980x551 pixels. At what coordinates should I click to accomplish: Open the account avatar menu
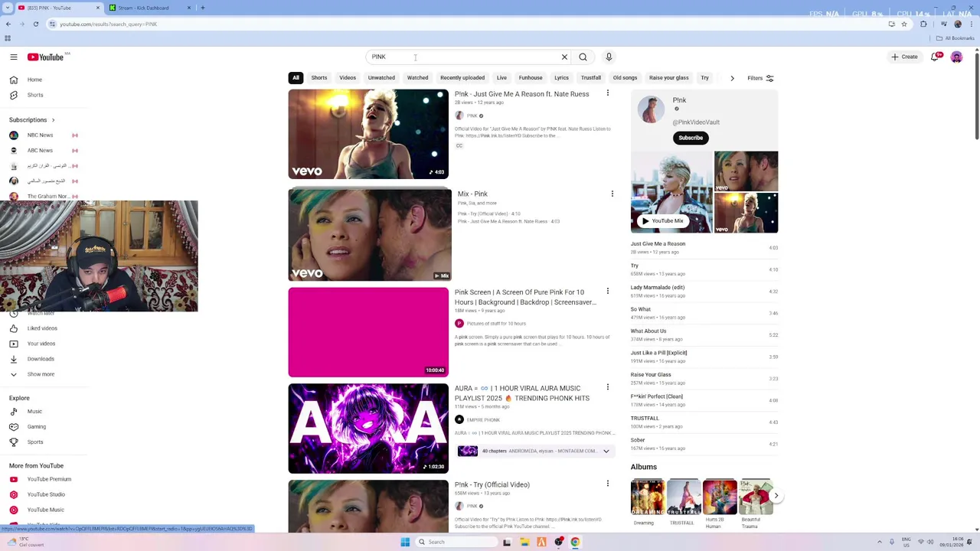tap(956, 57)
